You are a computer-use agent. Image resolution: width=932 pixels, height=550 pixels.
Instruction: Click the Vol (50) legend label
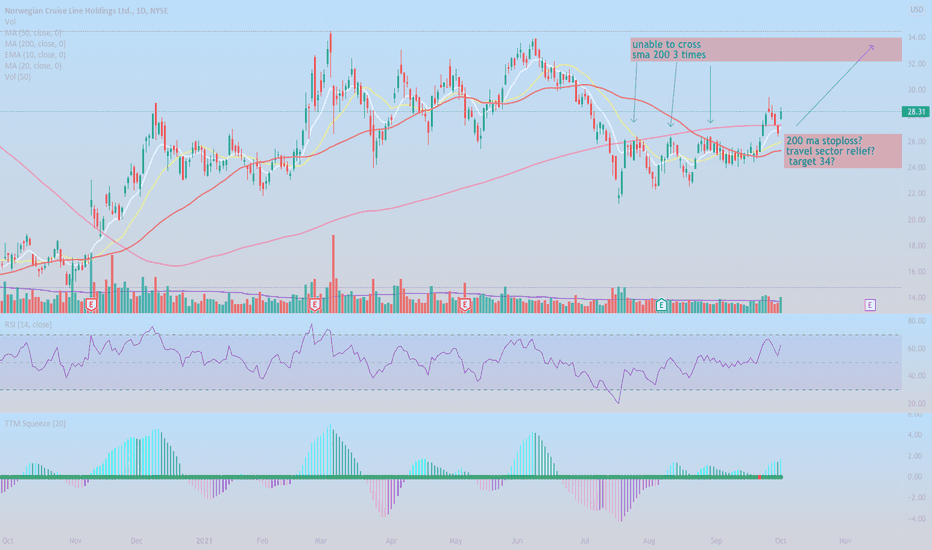18,77
